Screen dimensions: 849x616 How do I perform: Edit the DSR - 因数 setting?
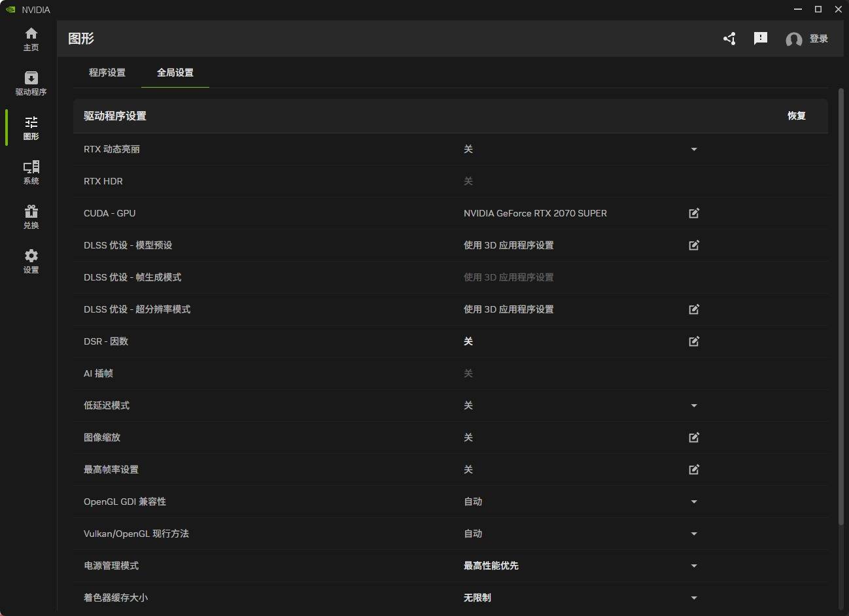coord(694,341)
